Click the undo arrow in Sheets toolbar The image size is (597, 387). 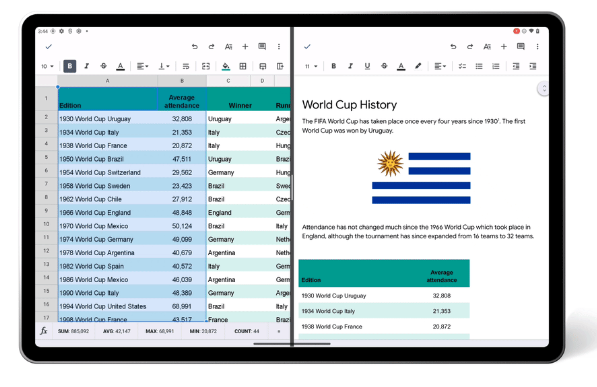coord(195,46)
